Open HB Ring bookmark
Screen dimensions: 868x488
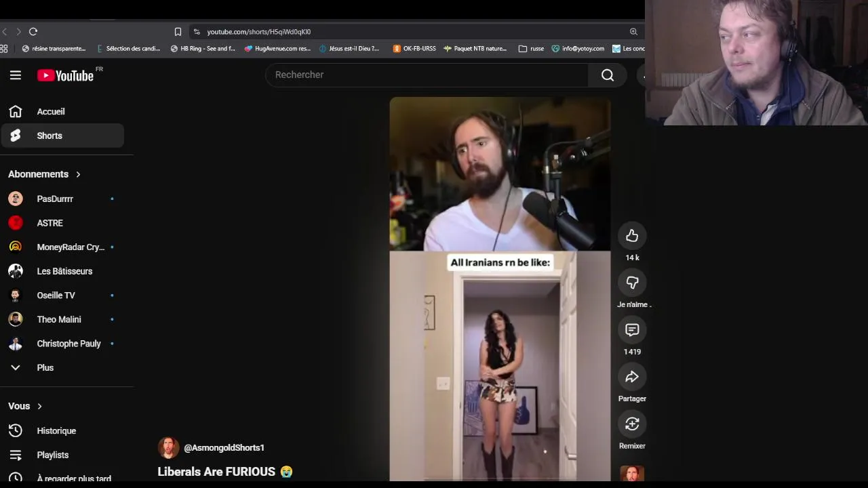point(203,49)
